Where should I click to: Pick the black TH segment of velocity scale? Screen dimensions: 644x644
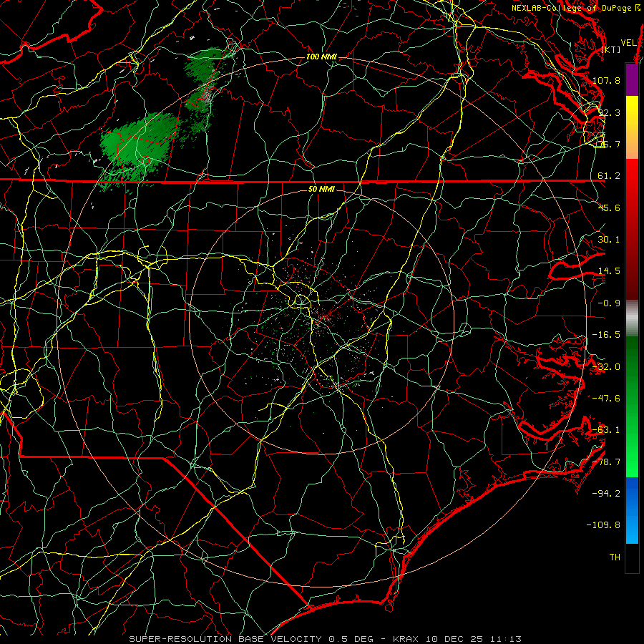coord(632,557)
